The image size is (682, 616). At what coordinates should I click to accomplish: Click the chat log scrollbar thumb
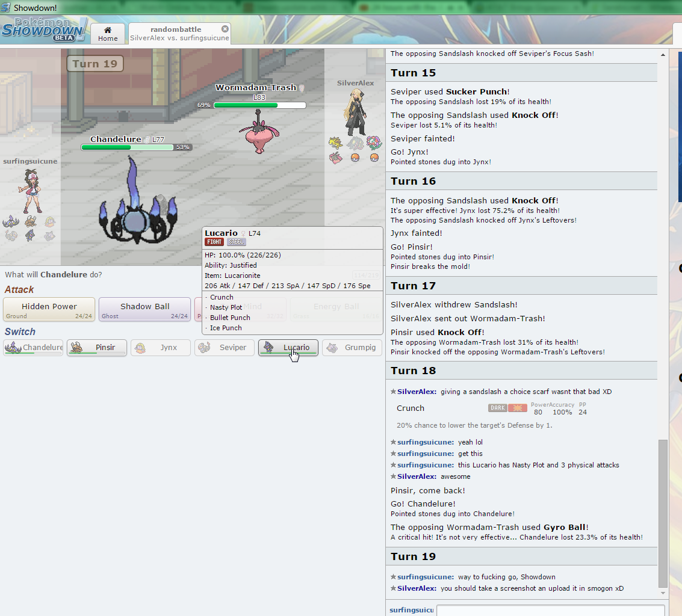click(x=663, y=513)
